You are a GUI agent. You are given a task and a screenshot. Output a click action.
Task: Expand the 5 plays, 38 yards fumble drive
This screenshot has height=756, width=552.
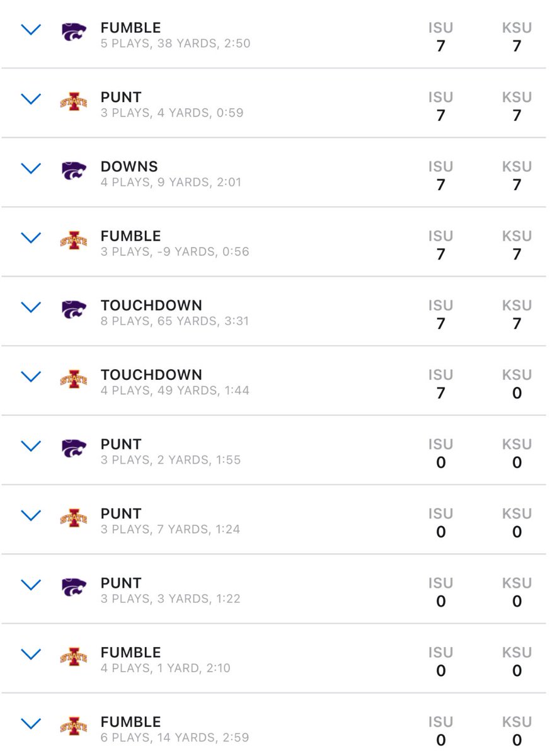pyautogui.click(x=31, y=30)
